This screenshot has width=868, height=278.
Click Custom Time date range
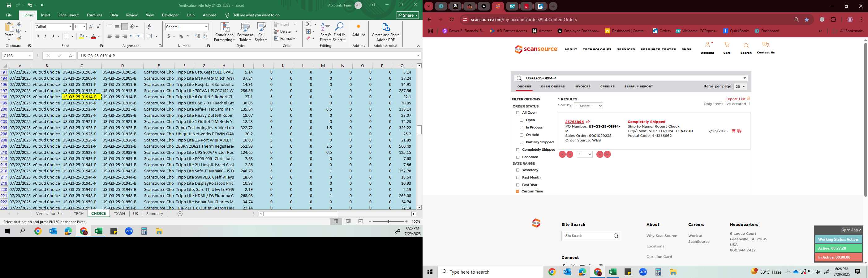pos(532,192)
